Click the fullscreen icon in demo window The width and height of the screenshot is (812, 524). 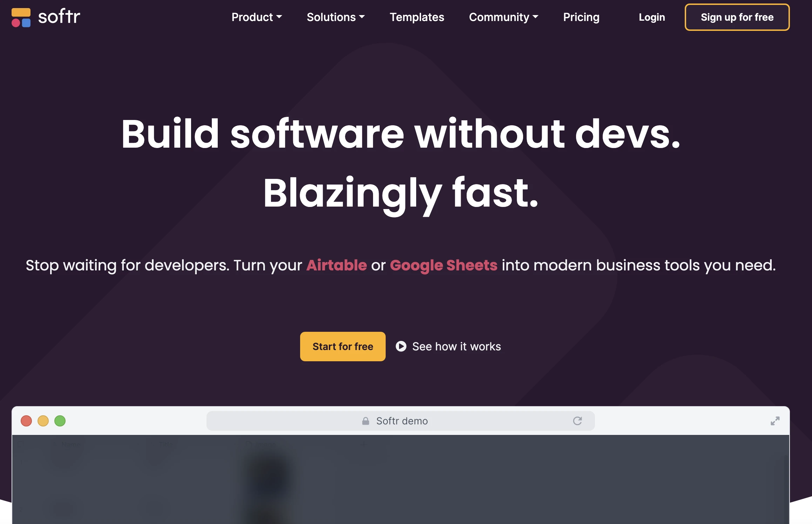[775, 421]
